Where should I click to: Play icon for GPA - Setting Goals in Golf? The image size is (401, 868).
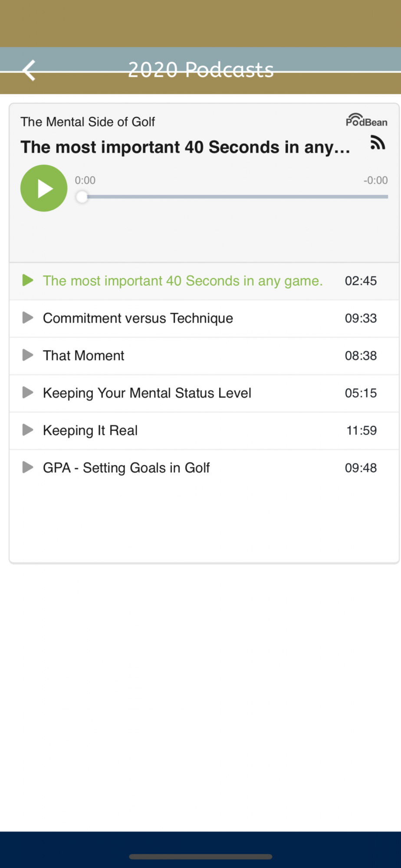28,467
